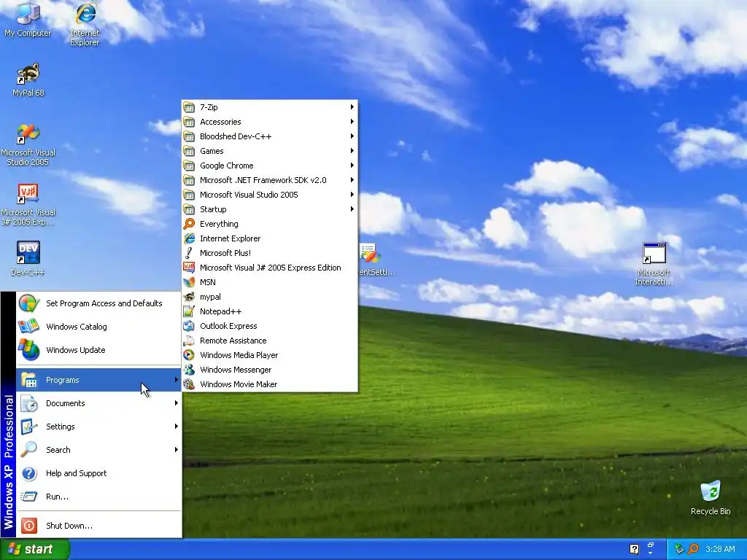Launch mypal from the Programs menu
Viewport: 747px width, 560px height.
270,297
